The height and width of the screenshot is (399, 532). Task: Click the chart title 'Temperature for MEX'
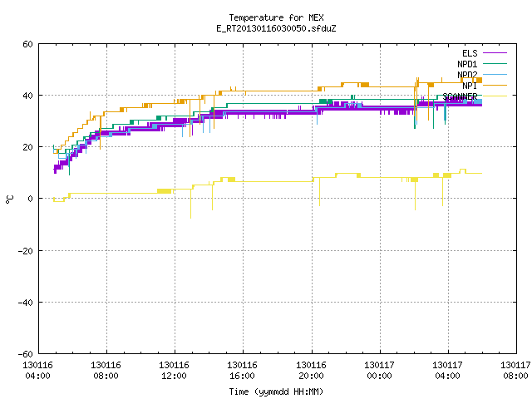[276, 17]
